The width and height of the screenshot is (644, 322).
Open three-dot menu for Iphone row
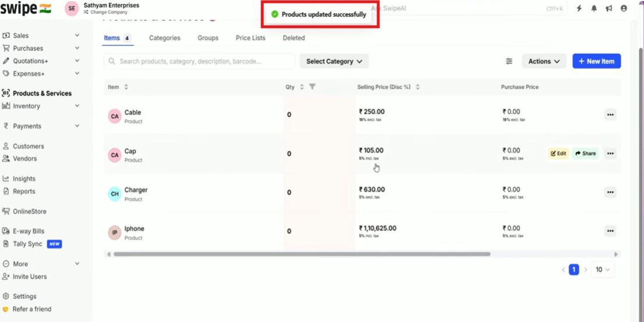pyautogui.click(x=610, y=231)
